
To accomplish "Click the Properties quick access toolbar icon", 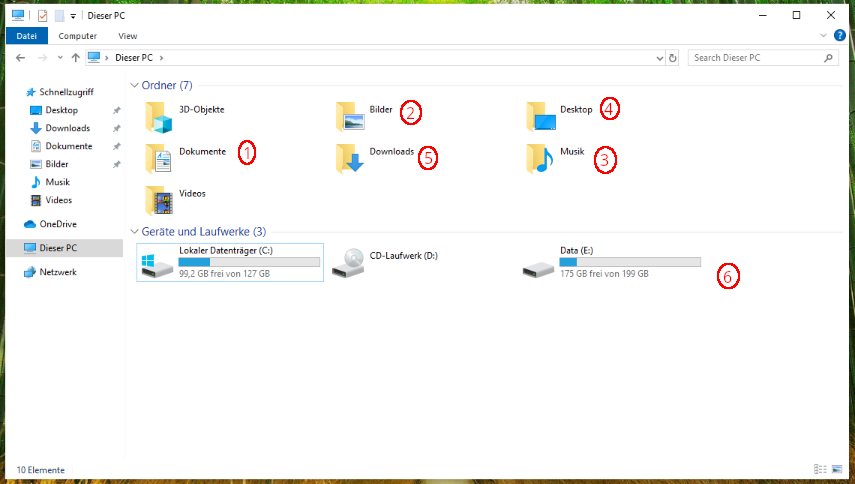I will point(43,16).
